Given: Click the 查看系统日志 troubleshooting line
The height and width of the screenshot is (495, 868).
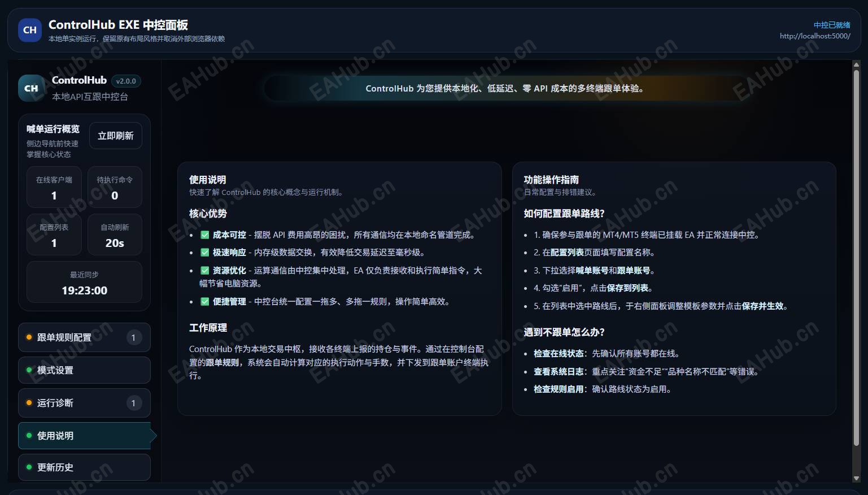Looking at the screenshot, I should tap(647, 371).
